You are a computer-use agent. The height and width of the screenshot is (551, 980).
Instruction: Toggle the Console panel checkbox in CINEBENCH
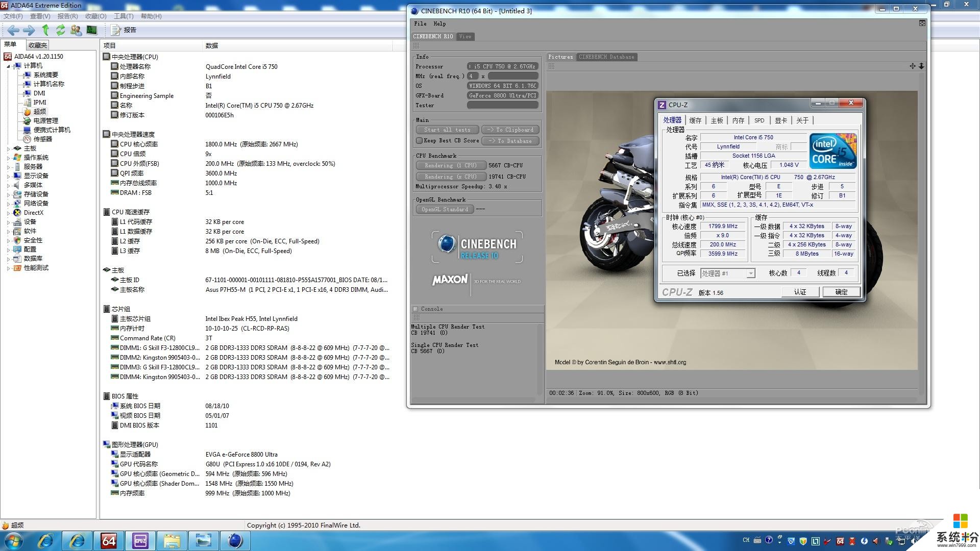click(415, 309)
